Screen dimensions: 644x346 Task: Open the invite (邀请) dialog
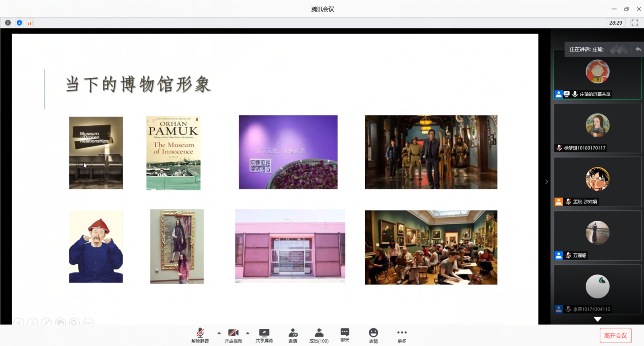point(293,335)
